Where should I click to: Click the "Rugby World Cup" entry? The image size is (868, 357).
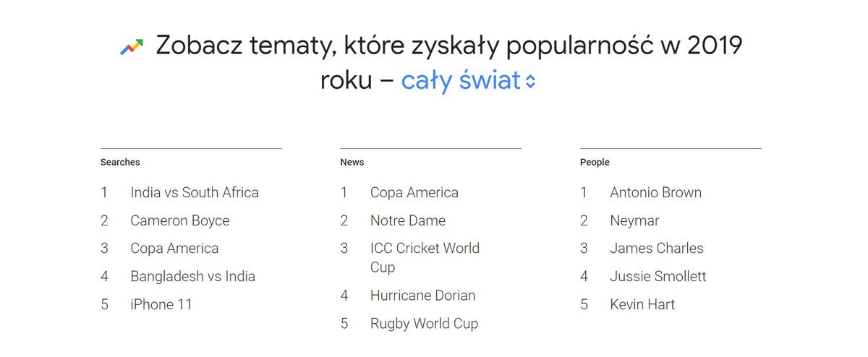point(424,324)
